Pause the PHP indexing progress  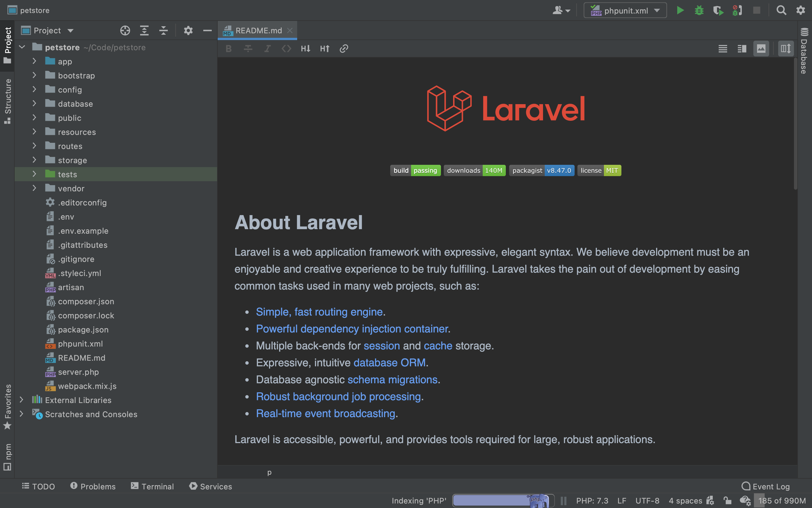(563, 501)
